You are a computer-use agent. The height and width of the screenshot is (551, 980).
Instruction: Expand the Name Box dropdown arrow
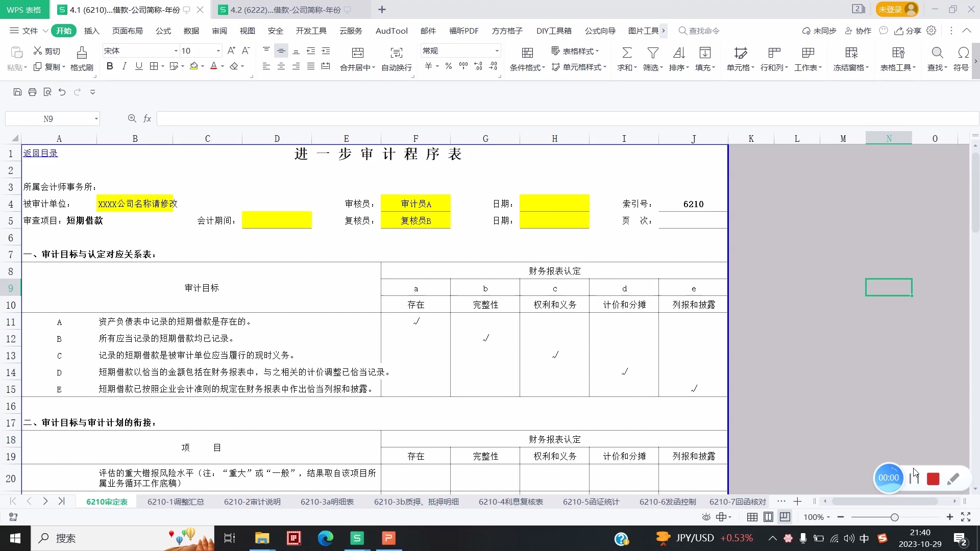(x=96, y=119)
